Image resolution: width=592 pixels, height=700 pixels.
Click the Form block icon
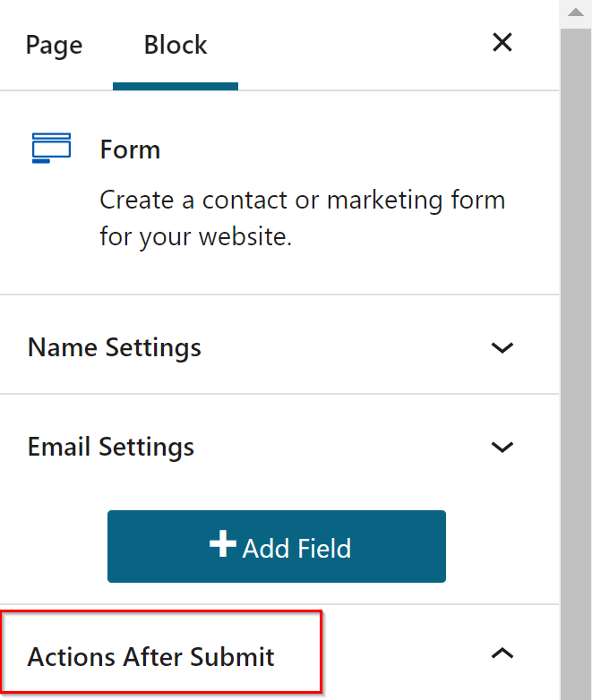click(51, 148)
